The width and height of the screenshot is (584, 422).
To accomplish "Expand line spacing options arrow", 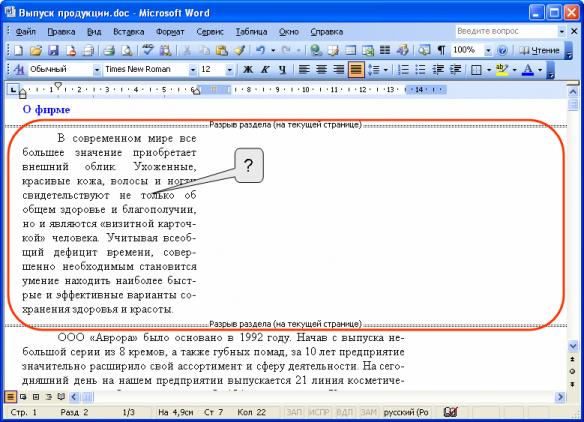I will pos(385,69).
